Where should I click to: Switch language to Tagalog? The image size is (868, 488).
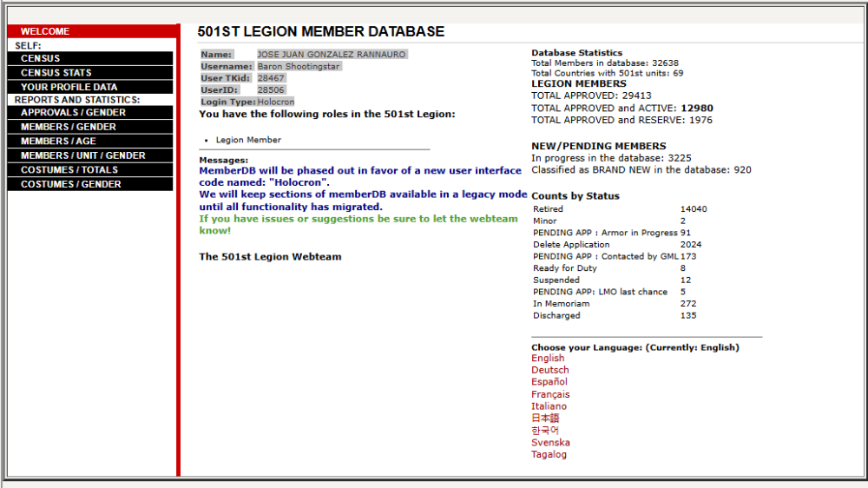[549, 454]
